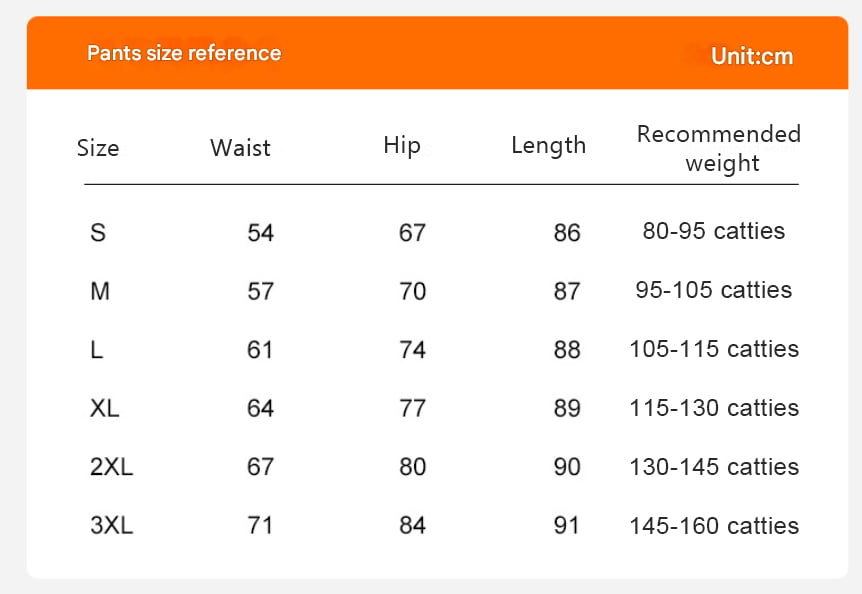
Task: Select the Length column header
Action: pyautogui.click(x=548, y=145)
